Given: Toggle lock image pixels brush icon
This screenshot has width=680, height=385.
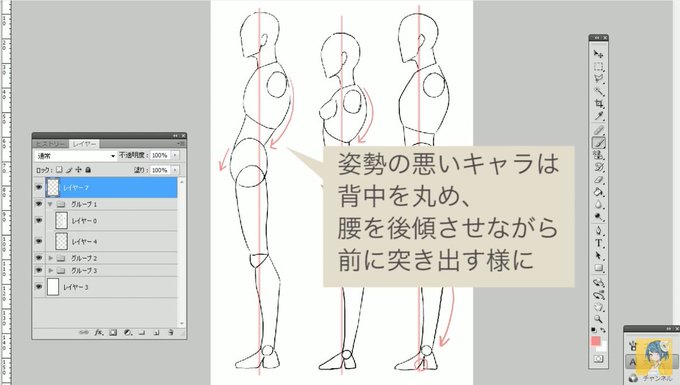Looking at the screenshot, I should pos(69,170).
